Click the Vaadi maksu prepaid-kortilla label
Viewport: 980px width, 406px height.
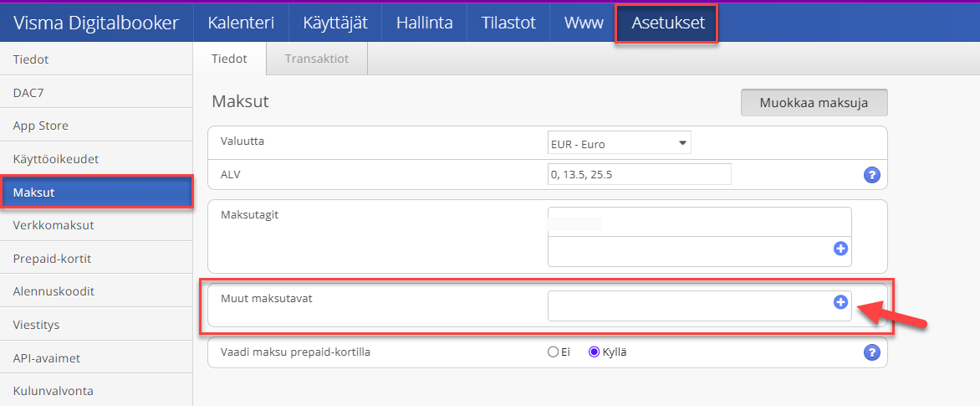point(296,352)
